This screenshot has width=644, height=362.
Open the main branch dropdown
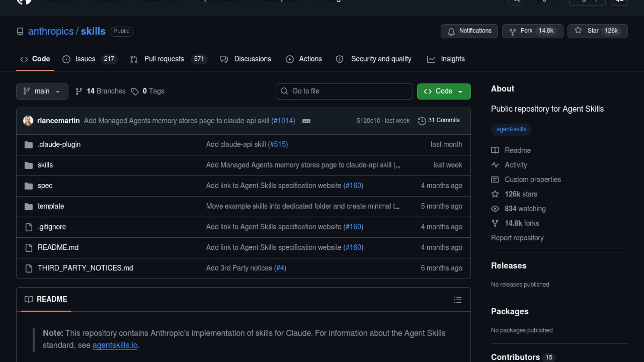42,91
